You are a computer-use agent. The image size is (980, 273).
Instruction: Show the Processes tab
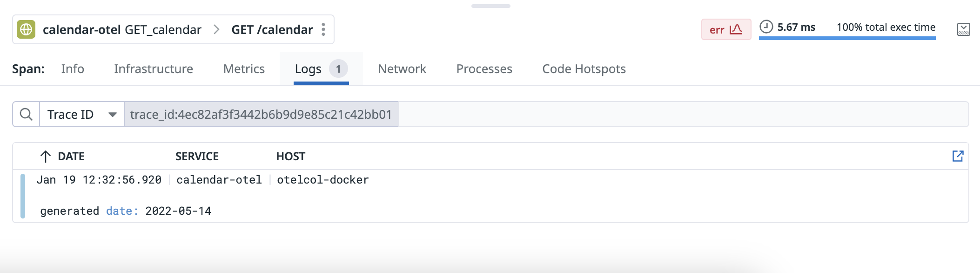pyautogui.click(x=484, y=69)
